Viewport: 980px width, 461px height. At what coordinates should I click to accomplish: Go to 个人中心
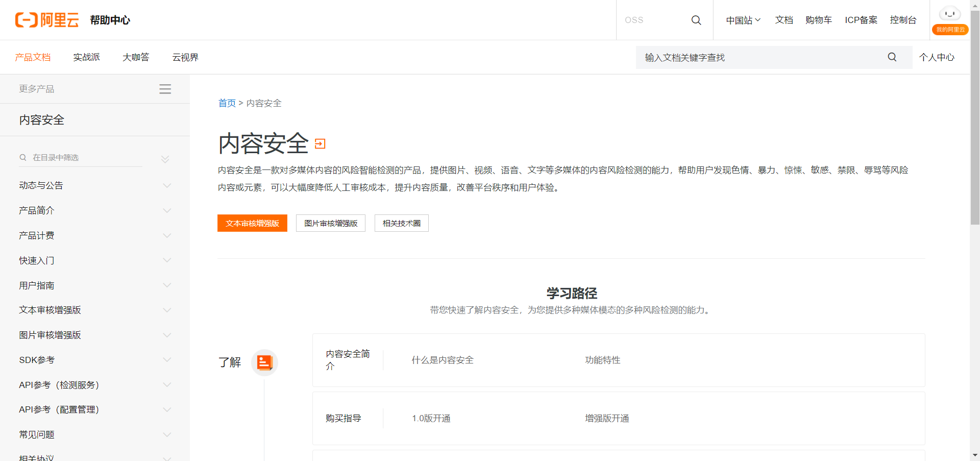click(937, 57)
